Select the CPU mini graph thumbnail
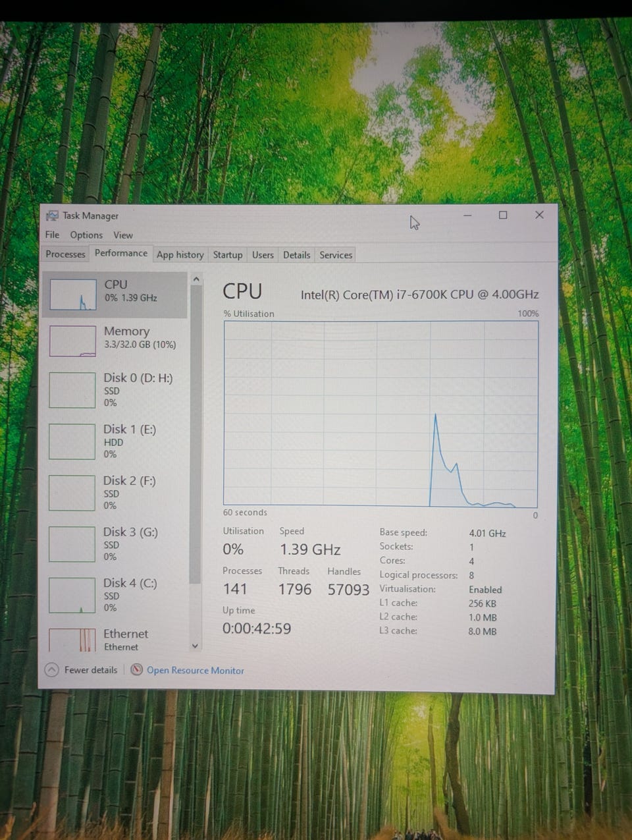This screenshot has width=632, height=840. pyautogui.click(x=73, y=294)
